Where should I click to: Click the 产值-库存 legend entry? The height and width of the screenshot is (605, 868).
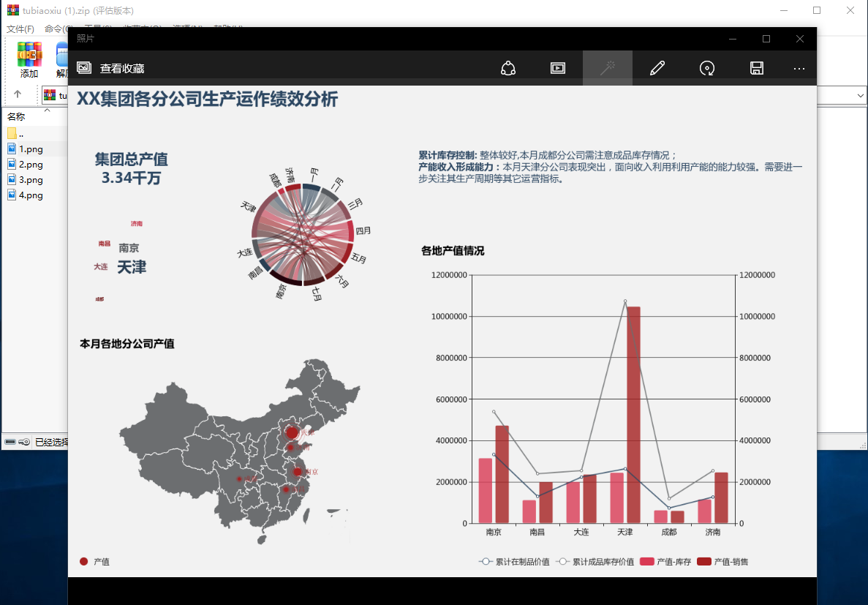point(665,562)
